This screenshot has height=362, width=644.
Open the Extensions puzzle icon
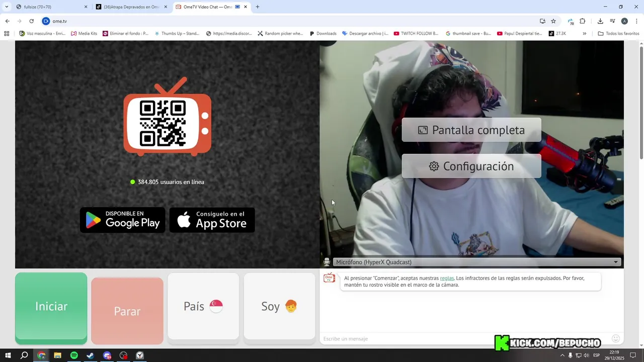click(583, 21)
